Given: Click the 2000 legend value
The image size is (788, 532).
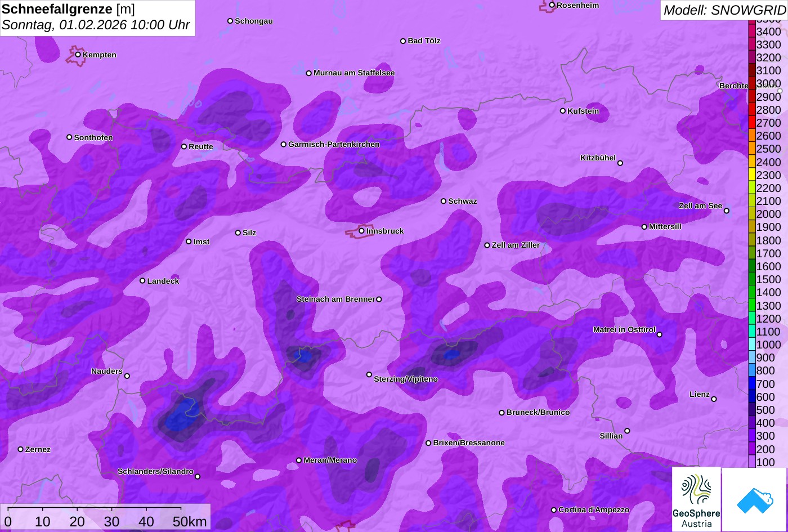Looking at the screenshot, I should [x=769, y=214].
